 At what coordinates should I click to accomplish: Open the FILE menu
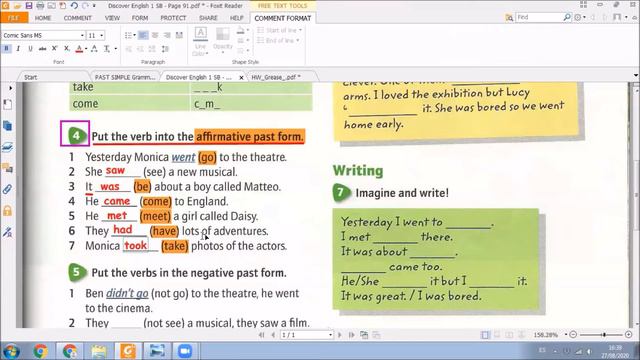click(x=14, y=18)
